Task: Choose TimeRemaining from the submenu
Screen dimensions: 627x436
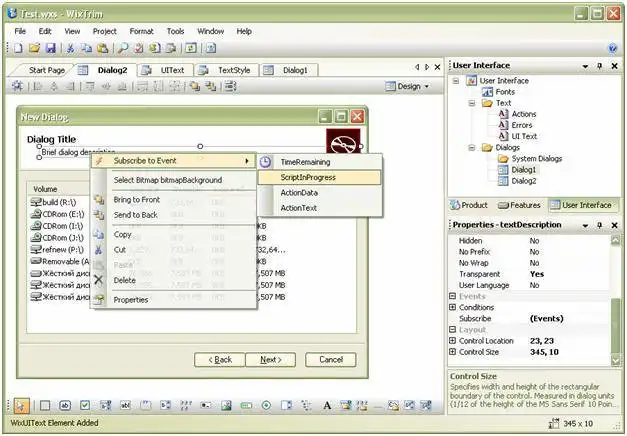Action: pyautogui.click(x=319, y=162)
